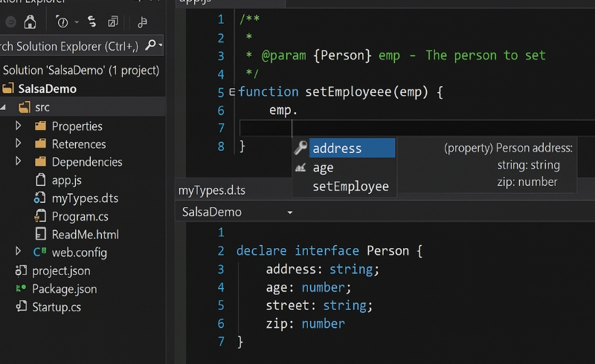Click the web.config file icon
Image resolution: width=595 pixels, height=364 pixels.
tap(39, 252)
